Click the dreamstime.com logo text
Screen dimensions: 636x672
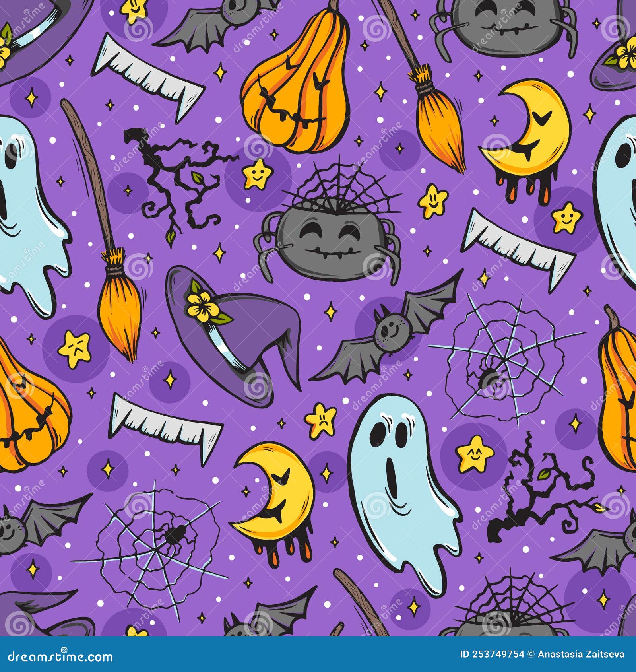(60, 656)
